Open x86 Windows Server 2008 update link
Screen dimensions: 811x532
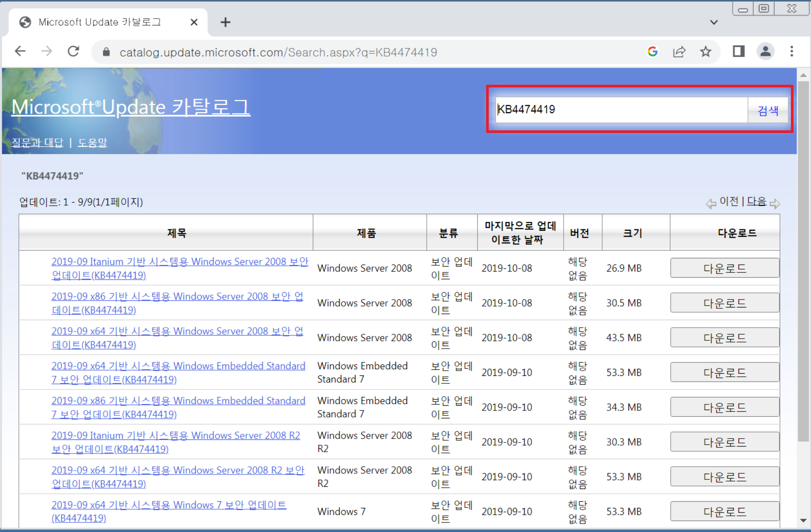click(177, 303)
